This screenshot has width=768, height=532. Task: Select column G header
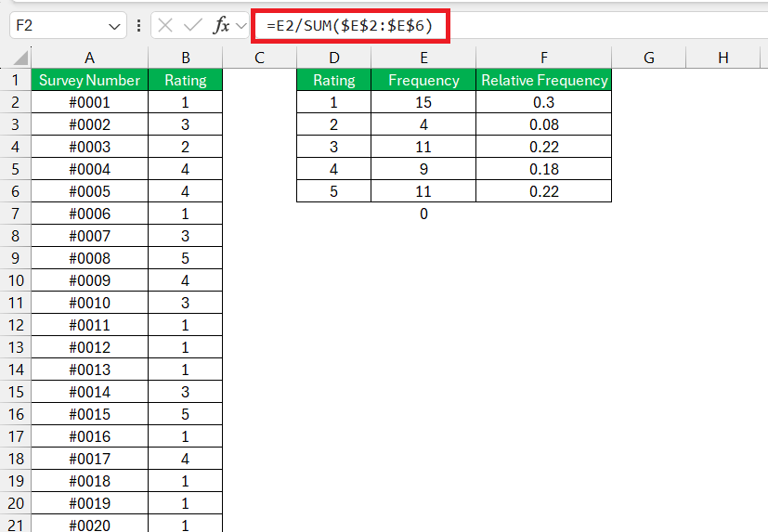[x=649, y=58]
